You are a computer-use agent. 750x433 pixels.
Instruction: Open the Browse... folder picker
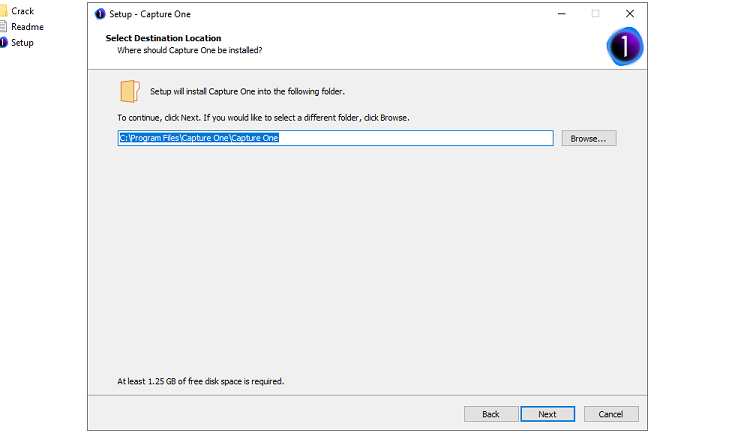pyautogui.click(x=589, y=138)
